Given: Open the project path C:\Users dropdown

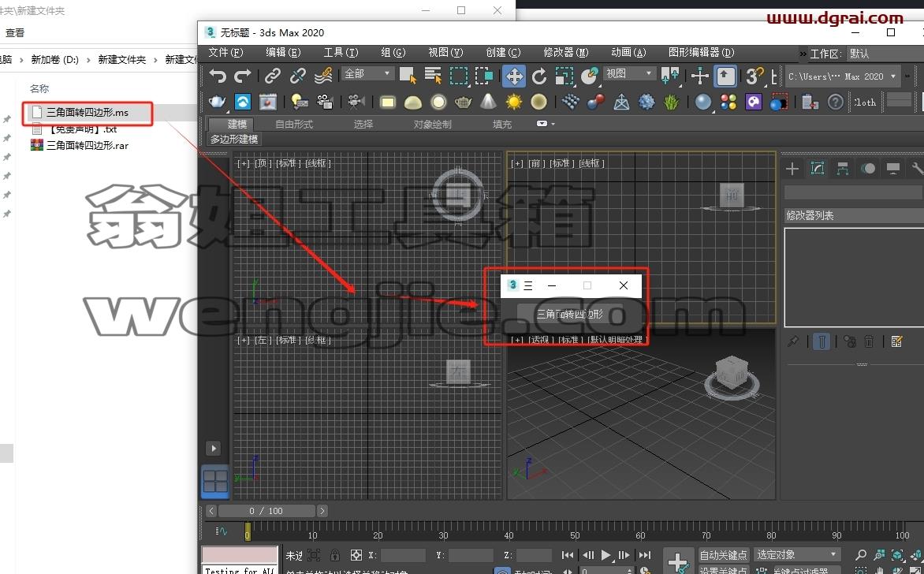Looking at the screenshot, I should 842,76.
